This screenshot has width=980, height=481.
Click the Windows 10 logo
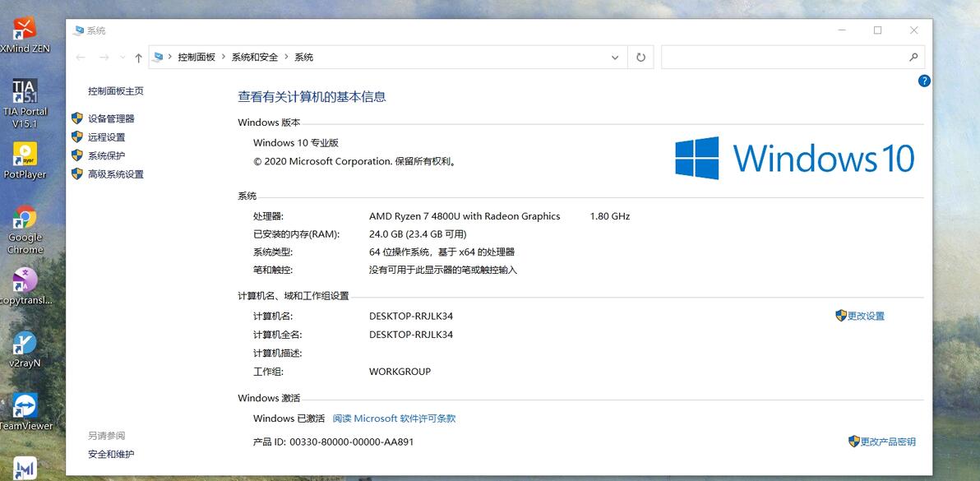794,158
